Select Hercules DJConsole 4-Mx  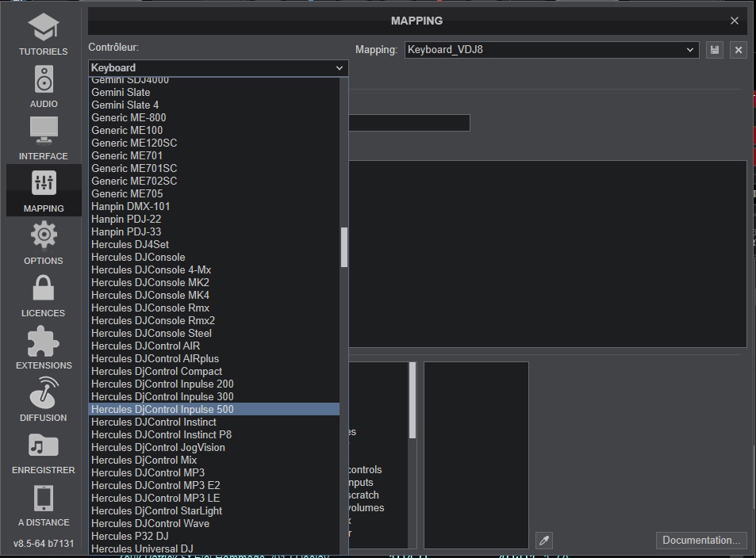pyautogui.click(x=214, y=269)
